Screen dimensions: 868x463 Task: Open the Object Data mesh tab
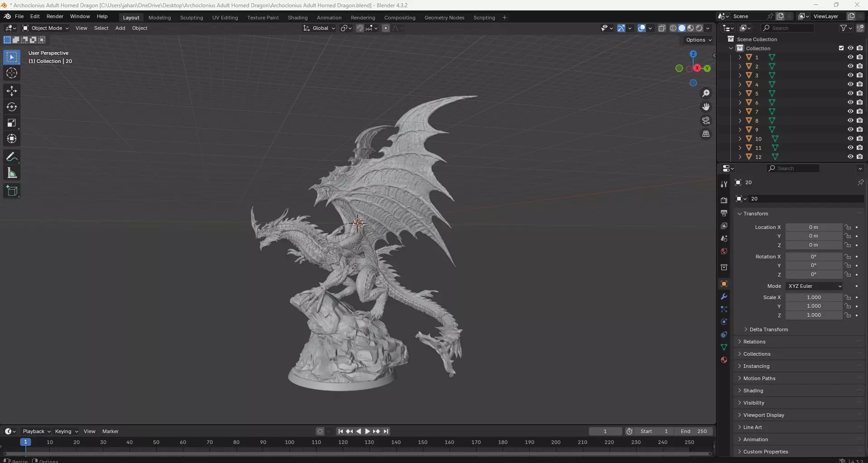coord(724,347)
